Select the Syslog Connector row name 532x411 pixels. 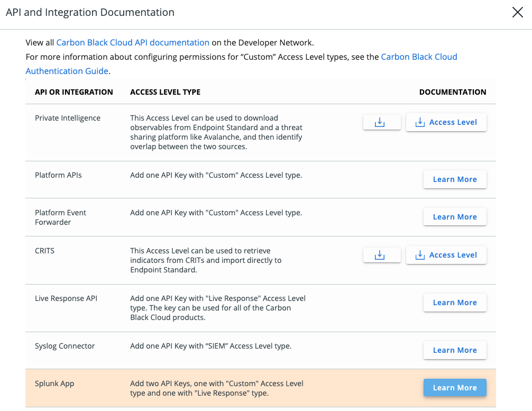point(65,346)
